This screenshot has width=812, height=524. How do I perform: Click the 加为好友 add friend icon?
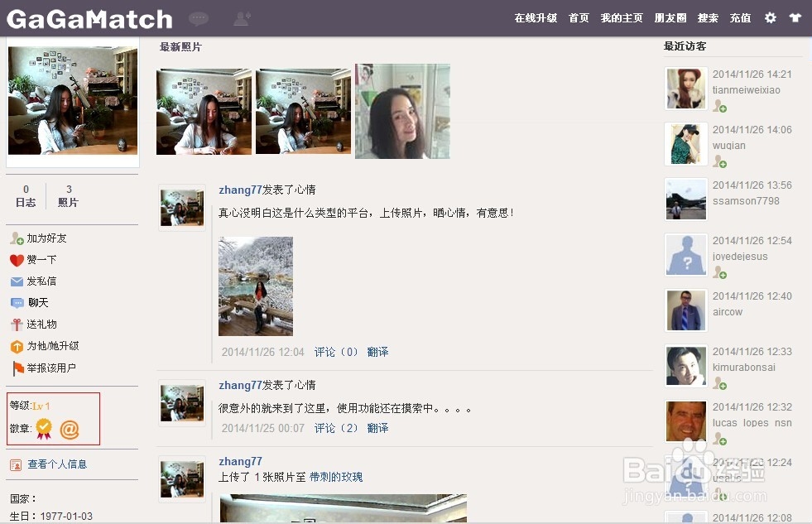tap(17, 238)
